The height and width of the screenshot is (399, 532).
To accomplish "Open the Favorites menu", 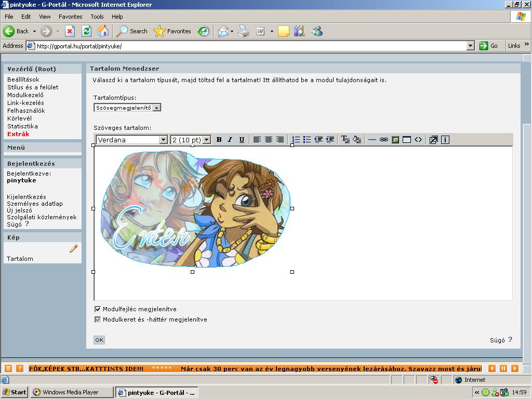I will (x=70, y=17).
